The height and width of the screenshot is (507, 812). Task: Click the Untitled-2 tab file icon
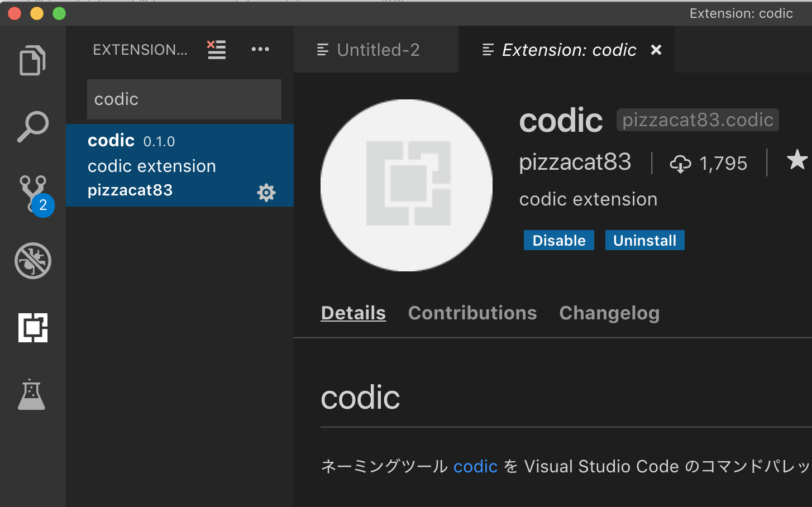pyautogui.click(x=323, y=50)
